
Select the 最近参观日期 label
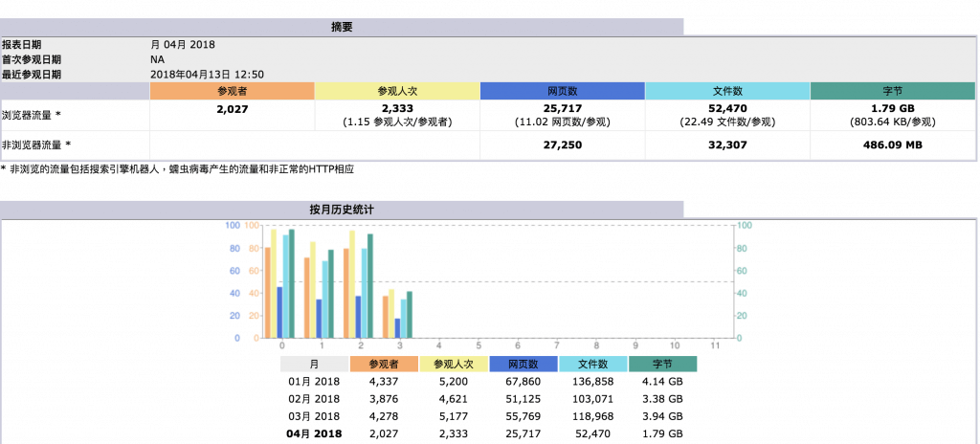(32, 75)
